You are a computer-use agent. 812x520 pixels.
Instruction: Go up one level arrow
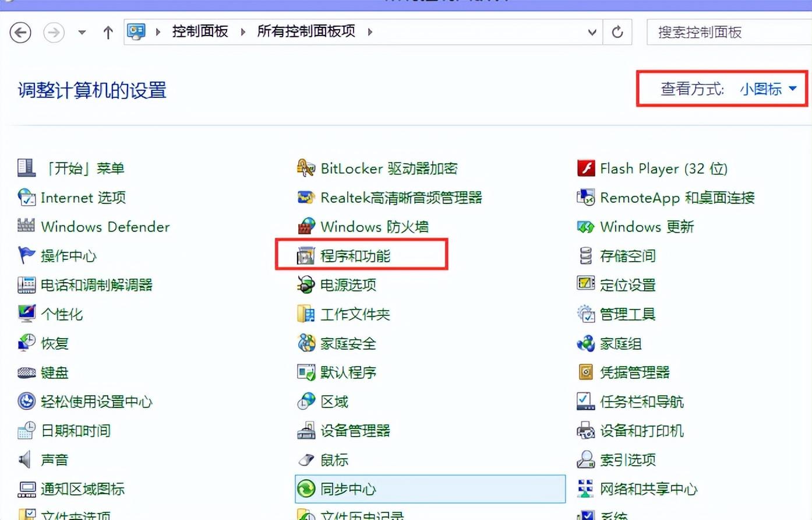coord(108,33)
